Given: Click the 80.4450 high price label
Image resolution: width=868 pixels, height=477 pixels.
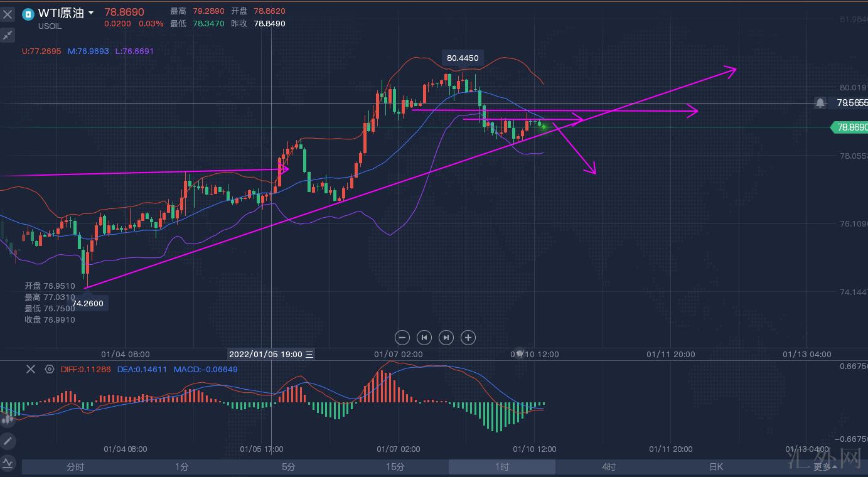Looking at the screenshot, I should (463, 58).
